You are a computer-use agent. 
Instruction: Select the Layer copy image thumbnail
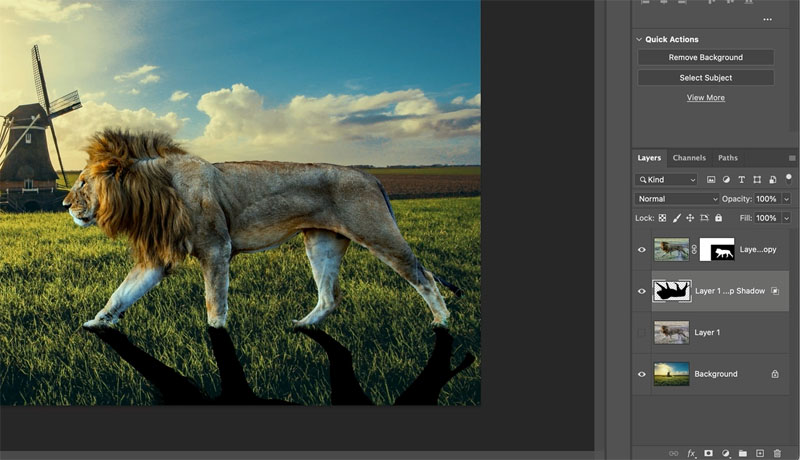pos(671,249)
